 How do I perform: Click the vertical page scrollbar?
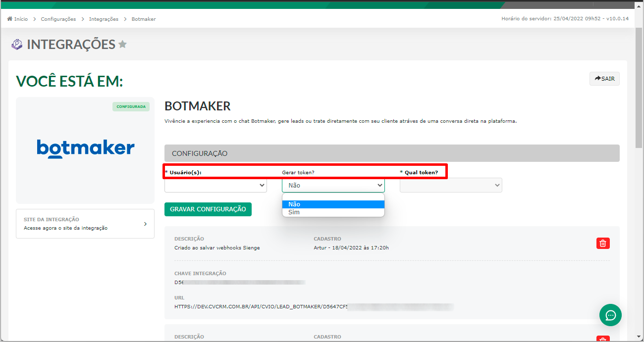point(639,88)
